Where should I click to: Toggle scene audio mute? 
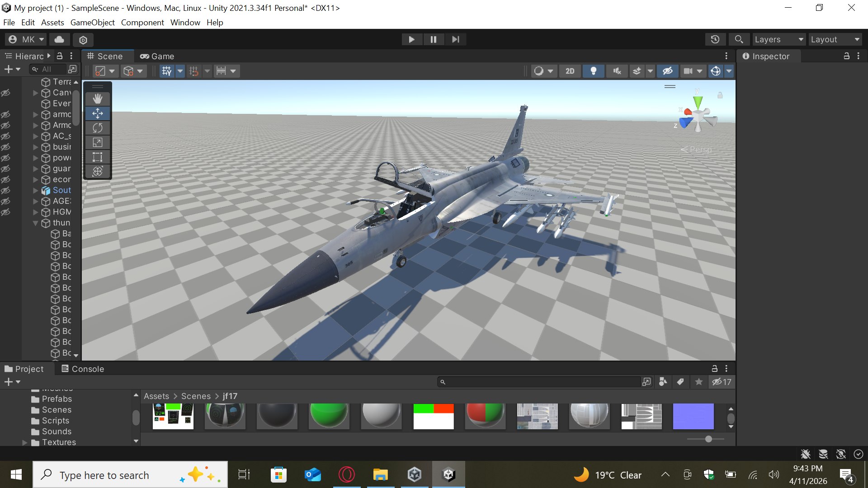coord(617,71)
